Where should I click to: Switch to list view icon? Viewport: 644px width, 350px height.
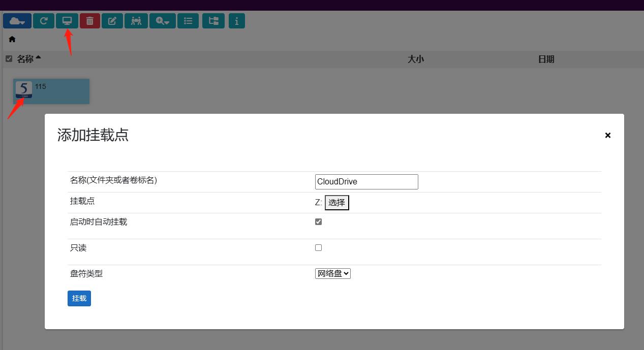[x=188, y=21]
